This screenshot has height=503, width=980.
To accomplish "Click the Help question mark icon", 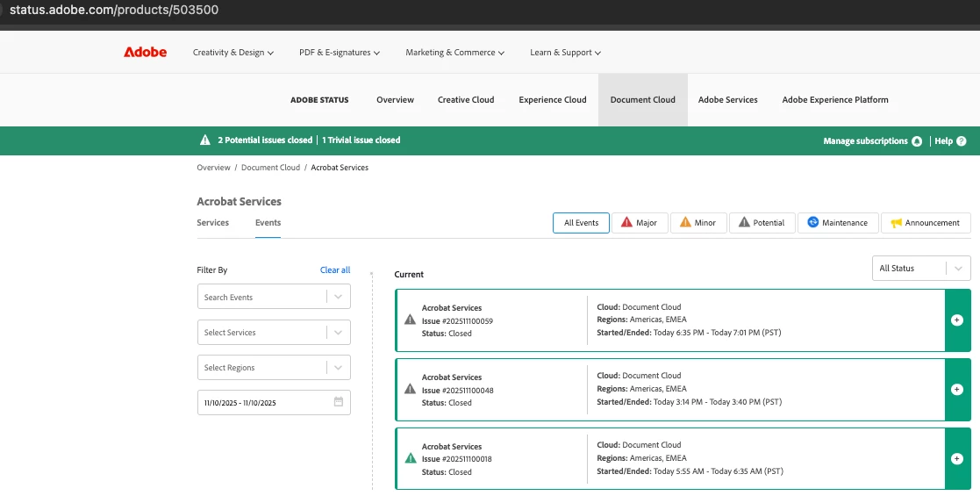I will pos(962,140).
